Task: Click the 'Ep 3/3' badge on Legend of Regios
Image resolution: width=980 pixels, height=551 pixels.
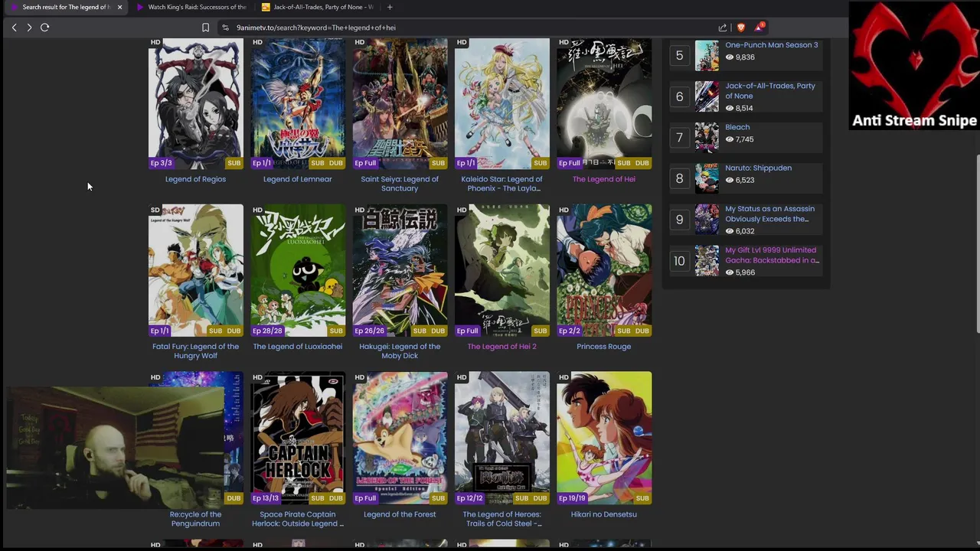Action: (x=161, y=163)
